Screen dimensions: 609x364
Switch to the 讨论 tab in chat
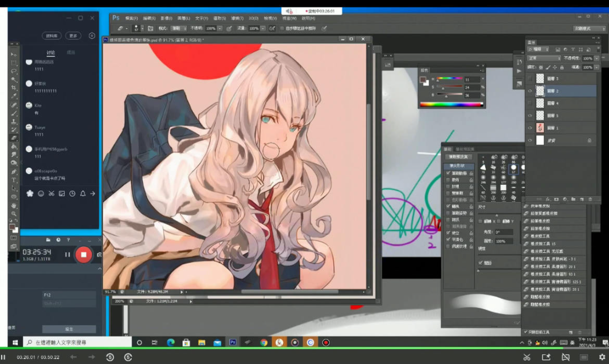(51, 53)
